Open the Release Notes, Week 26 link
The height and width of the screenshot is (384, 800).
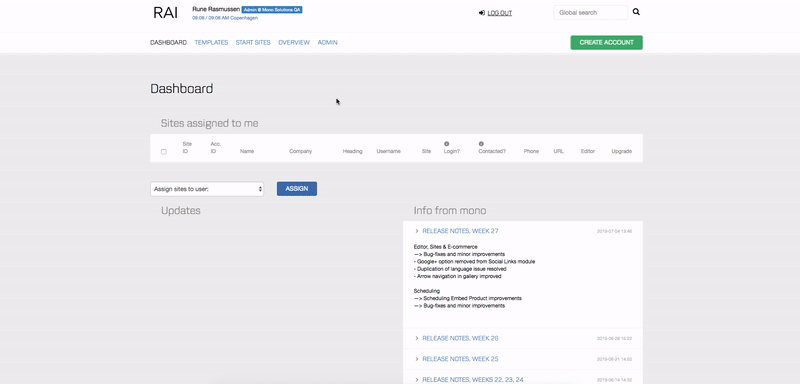[x=460, y=338]
